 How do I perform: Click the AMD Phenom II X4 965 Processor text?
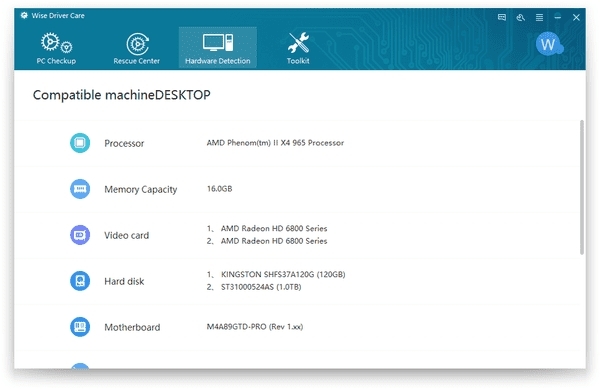pyautogui.click(x=275, y=143)
